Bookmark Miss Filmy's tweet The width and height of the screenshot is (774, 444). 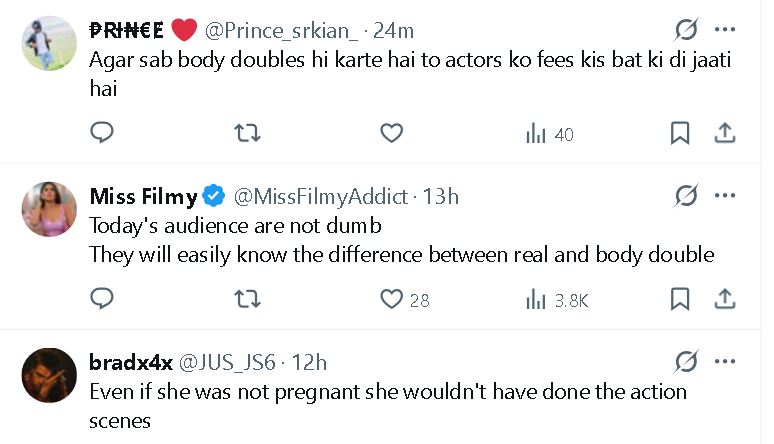click(679, 298)
